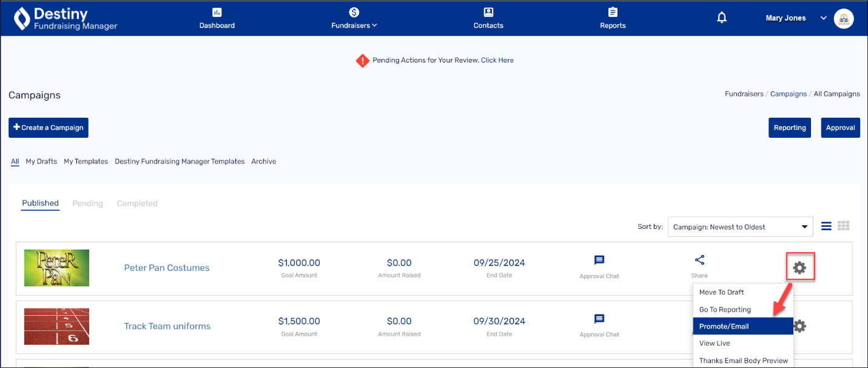Screen dimensions: 868x368
Task: Switch to grid view layout
Action: click(843, 227)
